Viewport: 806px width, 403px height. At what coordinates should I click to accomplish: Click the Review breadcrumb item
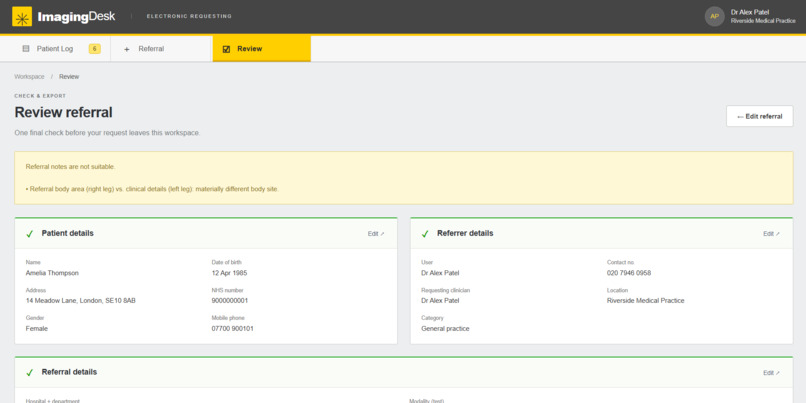(x=69, y=77)
